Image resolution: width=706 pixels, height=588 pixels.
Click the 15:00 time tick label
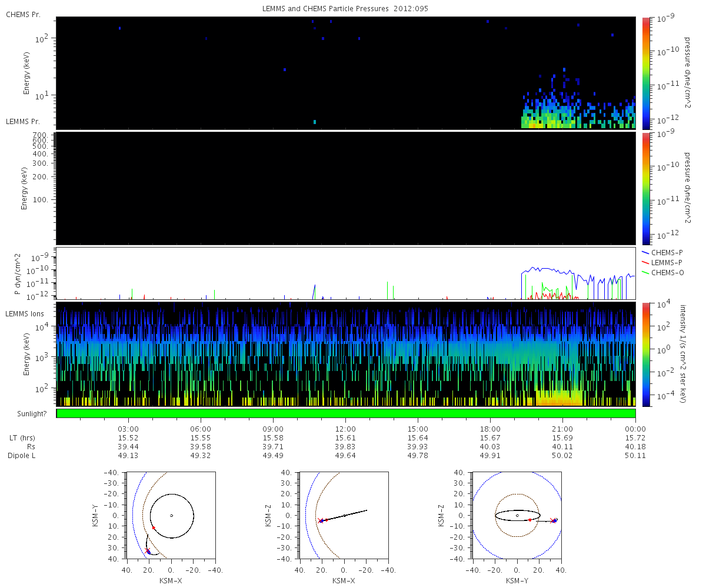coord(418,429)
